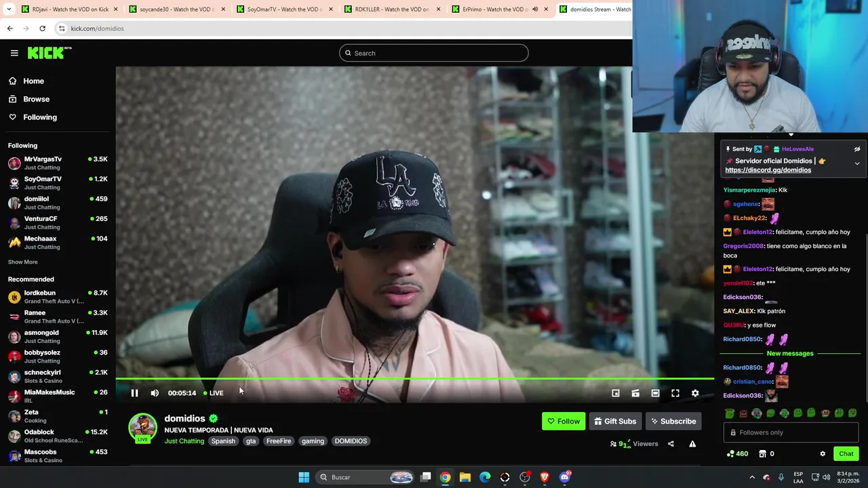868x488 pixels.
Task: Pause the stream video
Action: [x=134, y=393]
